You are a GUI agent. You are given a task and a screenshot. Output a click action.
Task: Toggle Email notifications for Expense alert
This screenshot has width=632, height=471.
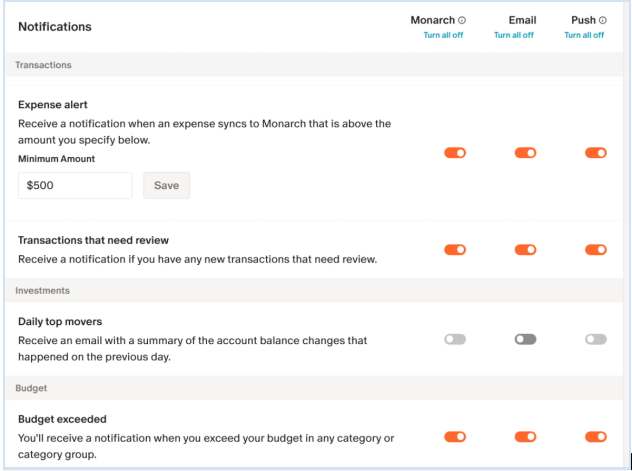click(x=525, y=153)
